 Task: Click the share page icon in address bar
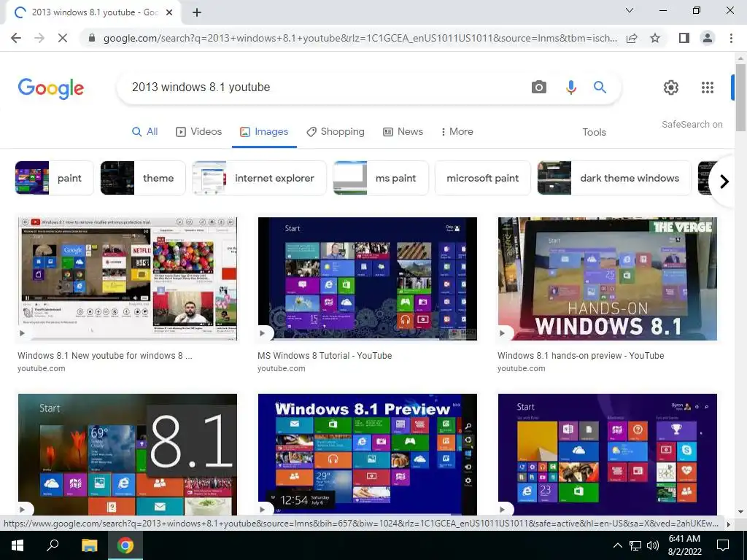(632, 38)
